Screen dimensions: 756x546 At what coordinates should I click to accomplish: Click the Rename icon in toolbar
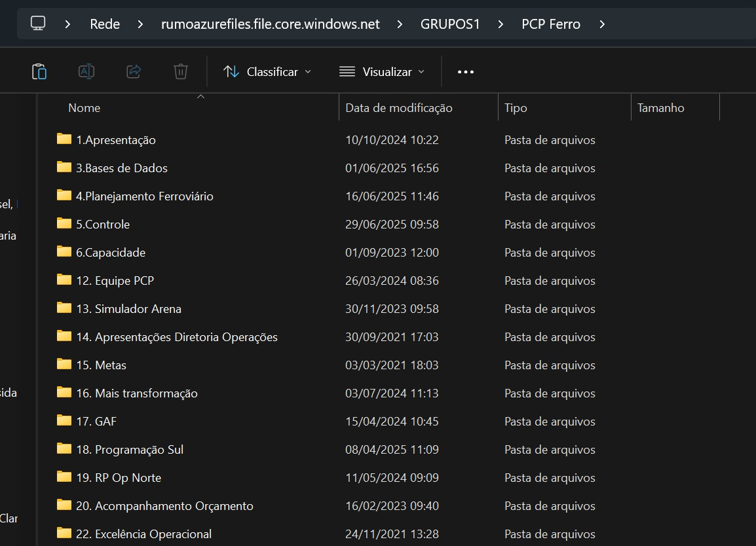(86, 71)
